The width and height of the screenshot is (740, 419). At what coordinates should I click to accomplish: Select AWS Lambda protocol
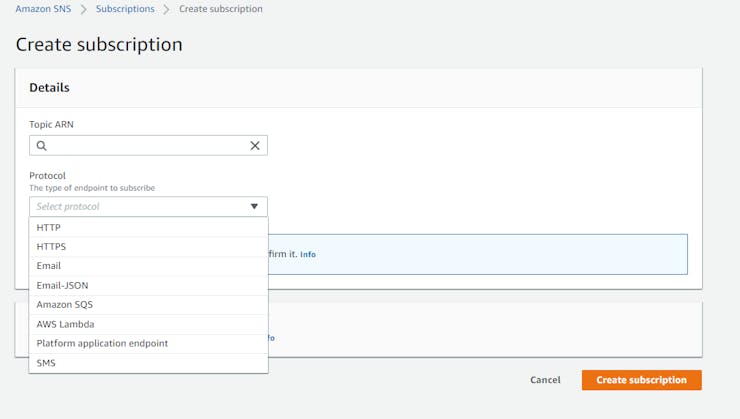coord(65,324)
